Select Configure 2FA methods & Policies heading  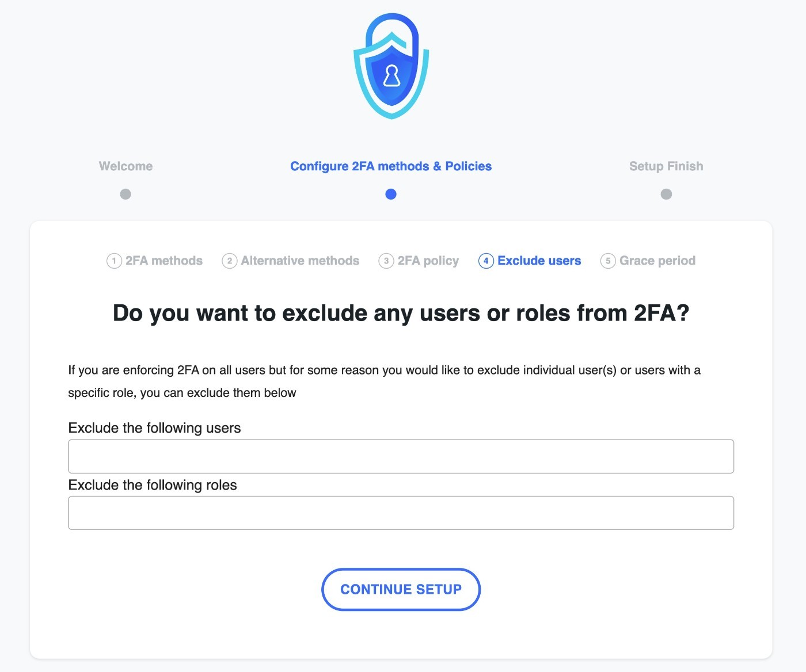click(x=391, y=166)
